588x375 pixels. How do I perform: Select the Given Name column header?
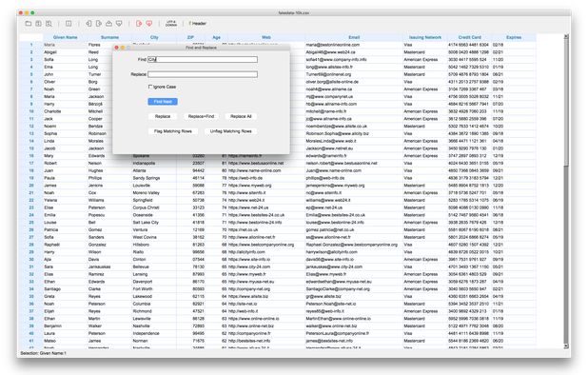click(x=66, y=37)
